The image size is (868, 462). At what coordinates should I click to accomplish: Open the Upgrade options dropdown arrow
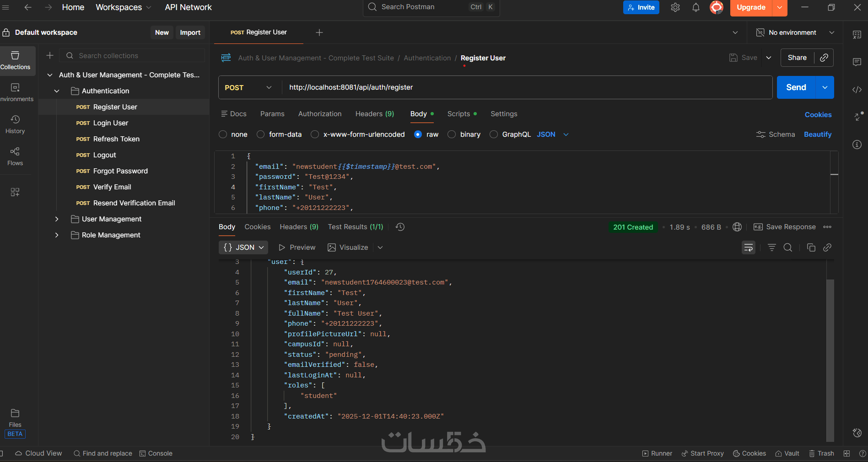click(780, 7)
